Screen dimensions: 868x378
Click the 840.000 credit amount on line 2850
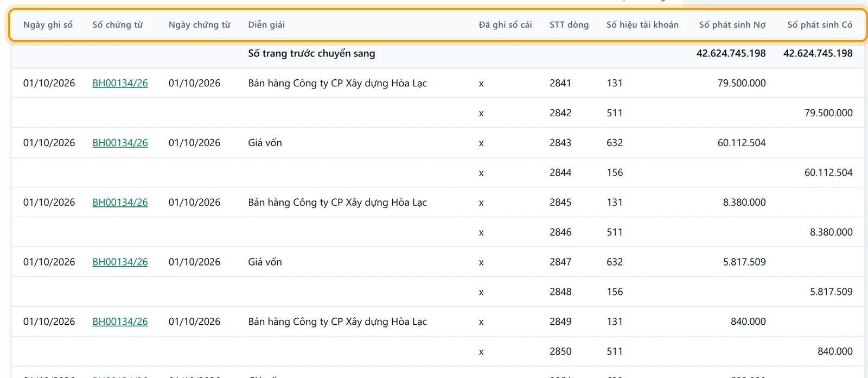835,352
